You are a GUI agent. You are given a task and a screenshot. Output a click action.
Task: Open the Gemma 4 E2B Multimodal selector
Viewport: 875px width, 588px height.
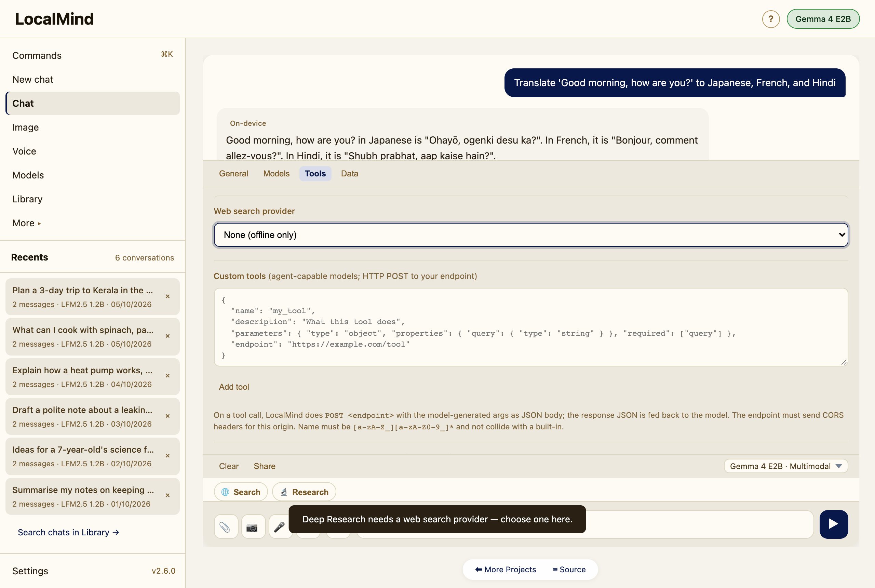786,466
